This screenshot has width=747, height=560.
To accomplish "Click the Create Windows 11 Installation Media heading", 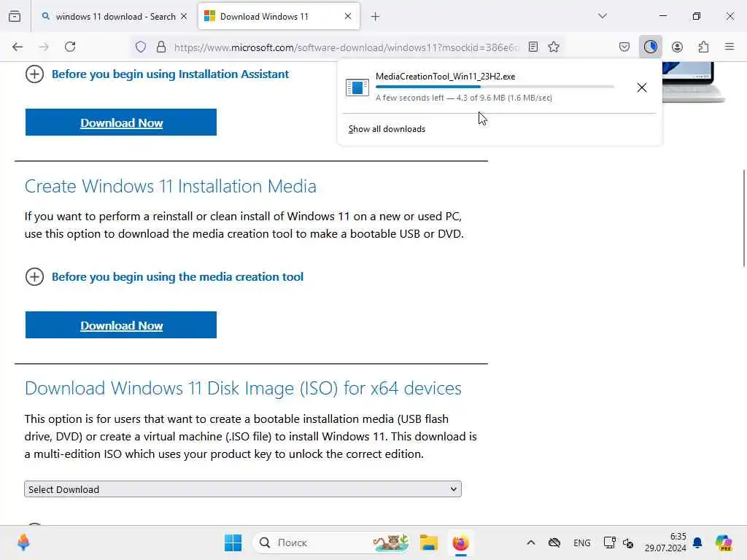I will coord(171,186).
